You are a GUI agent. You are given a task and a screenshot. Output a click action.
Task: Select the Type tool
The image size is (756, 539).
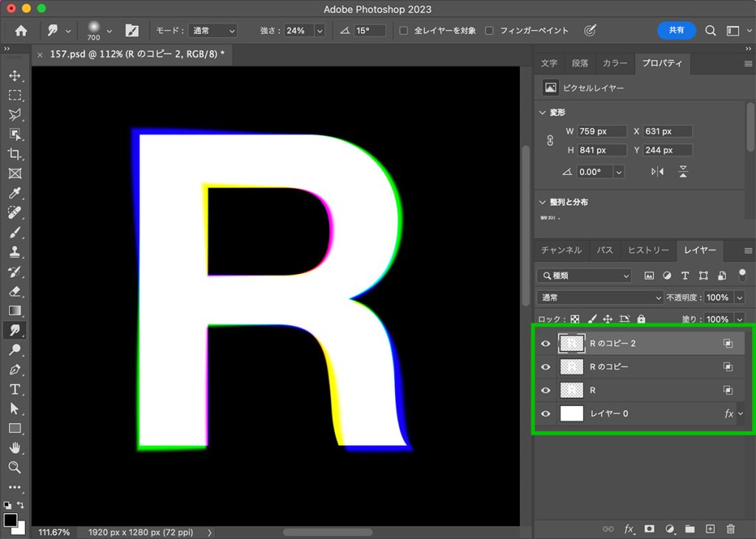click(16, 390)
